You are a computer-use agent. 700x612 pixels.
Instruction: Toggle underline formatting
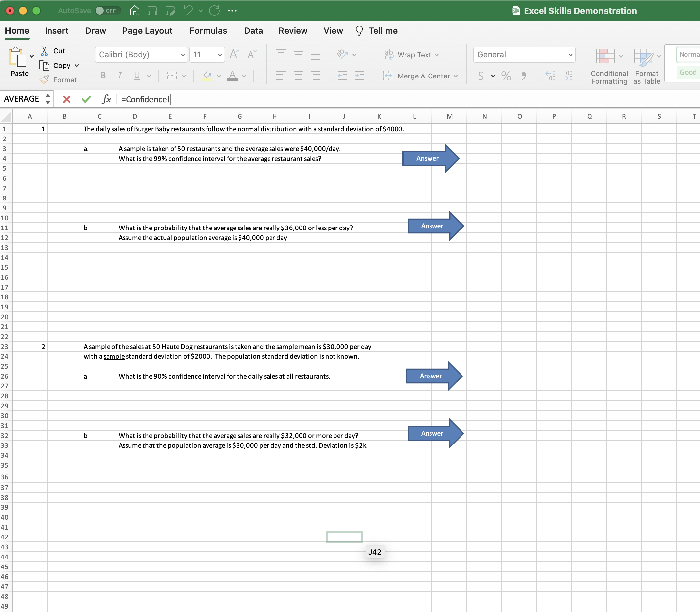pos(136,76)
